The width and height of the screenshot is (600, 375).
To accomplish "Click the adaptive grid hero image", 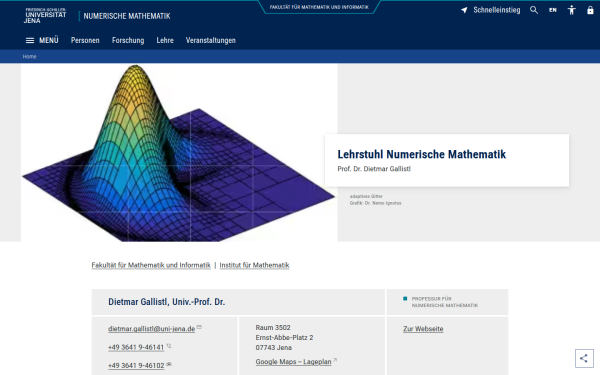I will point(179,152).
